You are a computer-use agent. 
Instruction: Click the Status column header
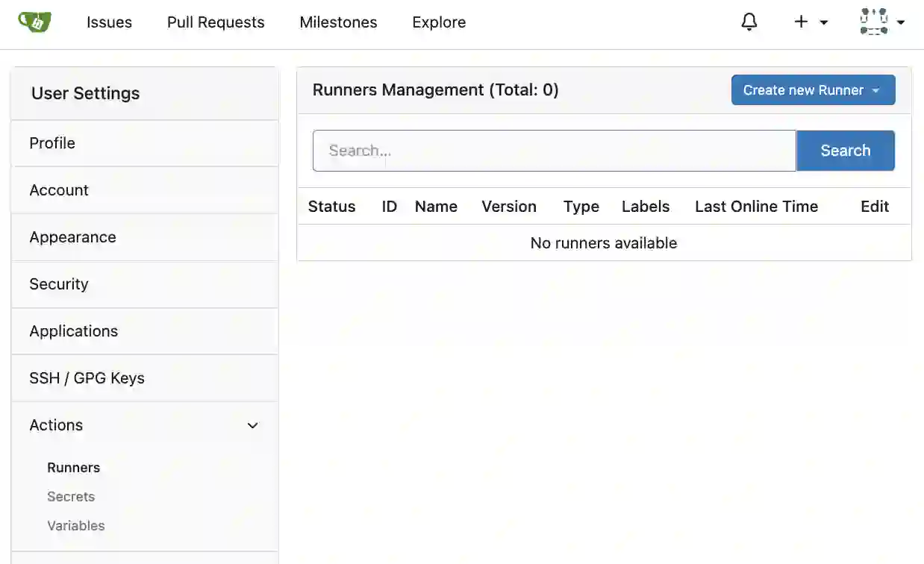[x=331, y=207]
